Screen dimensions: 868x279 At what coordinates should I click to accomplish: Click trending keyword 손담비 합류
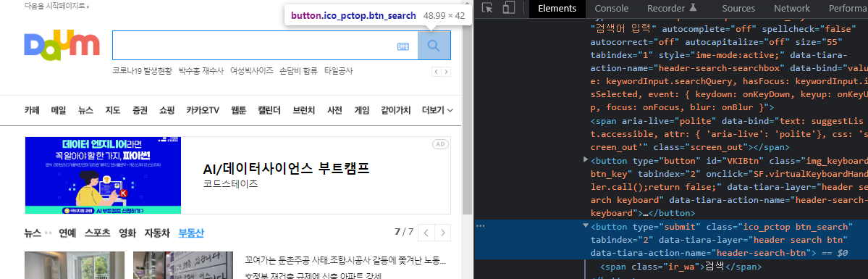point(298,71)
